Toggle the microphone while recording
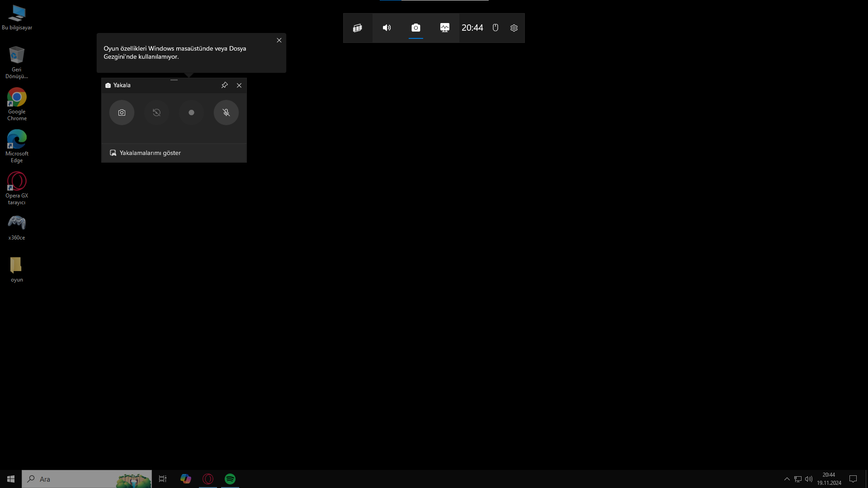 pyautogui.click(x=226, y=113)
